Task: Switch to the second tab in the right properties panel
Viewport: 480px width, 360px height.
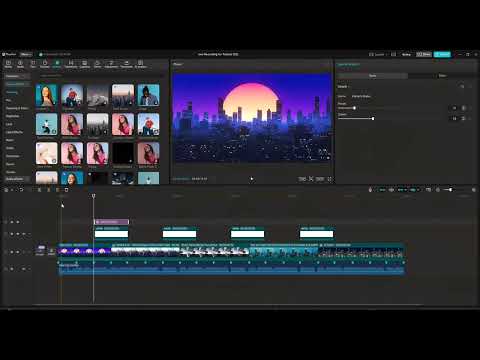Action: point(442,76)
